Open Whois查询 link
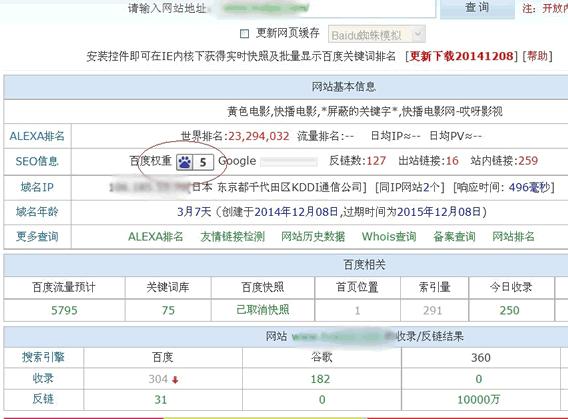Viewport: 568px width, 419px height. click(x=389, y=236)
